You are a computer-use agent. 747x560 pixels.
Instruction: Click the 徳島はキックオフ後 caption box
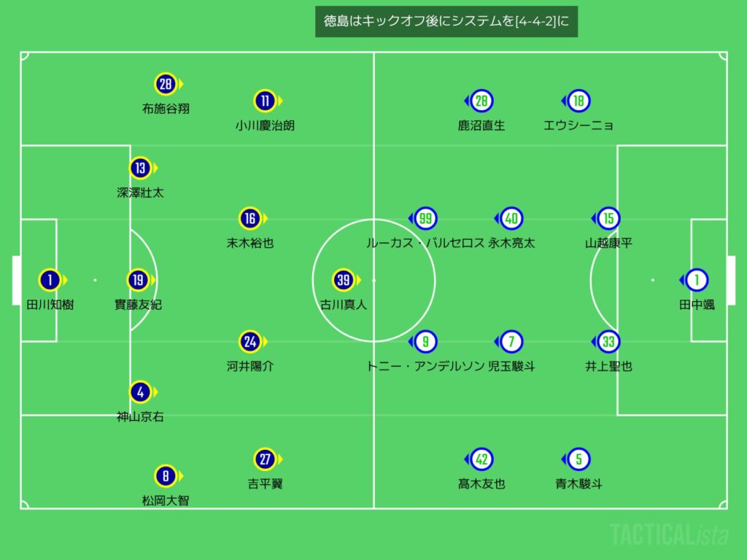446,22
